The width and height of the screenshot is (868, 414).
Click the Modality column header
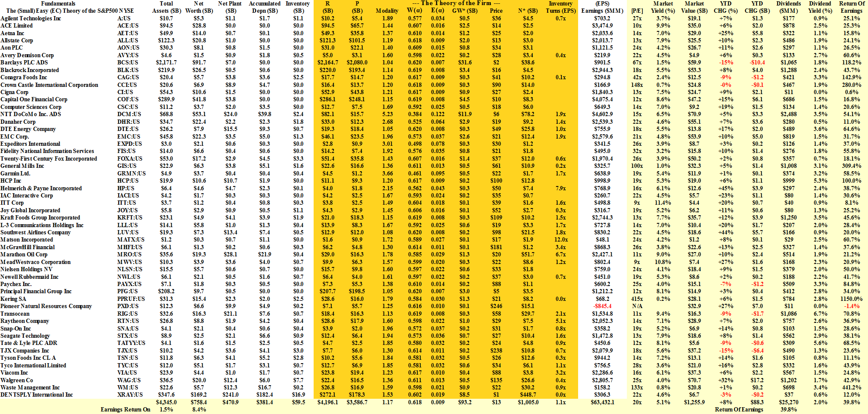[387, 11]
